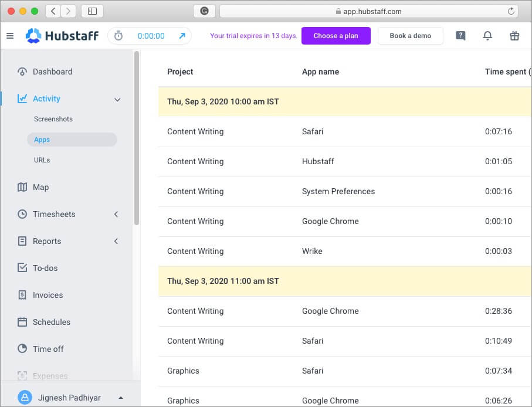Click the Project column header
532x407 pixels.
(x=180, y=72)
